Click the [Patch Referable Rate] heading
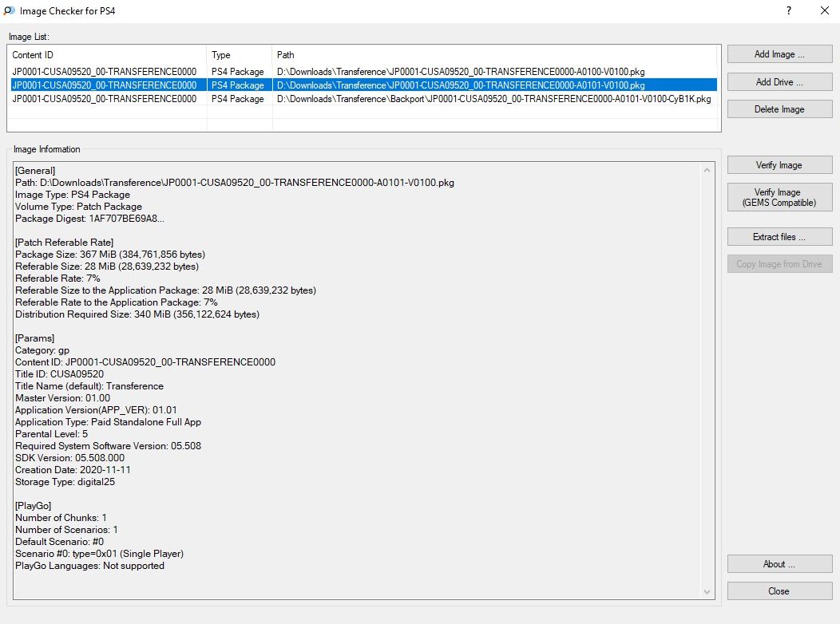Viewport: 840px width, 624px height. 65,243
